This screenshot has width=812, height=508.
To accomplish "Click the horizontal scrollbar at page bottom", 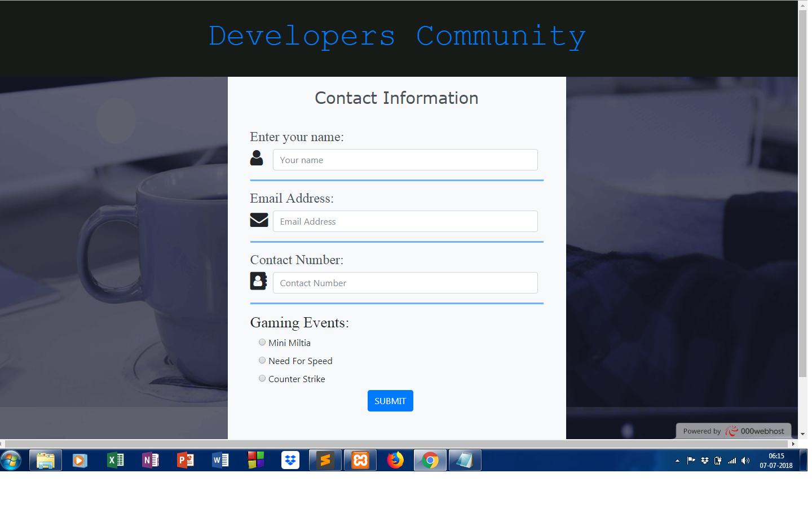I will (x=395, y=444).
